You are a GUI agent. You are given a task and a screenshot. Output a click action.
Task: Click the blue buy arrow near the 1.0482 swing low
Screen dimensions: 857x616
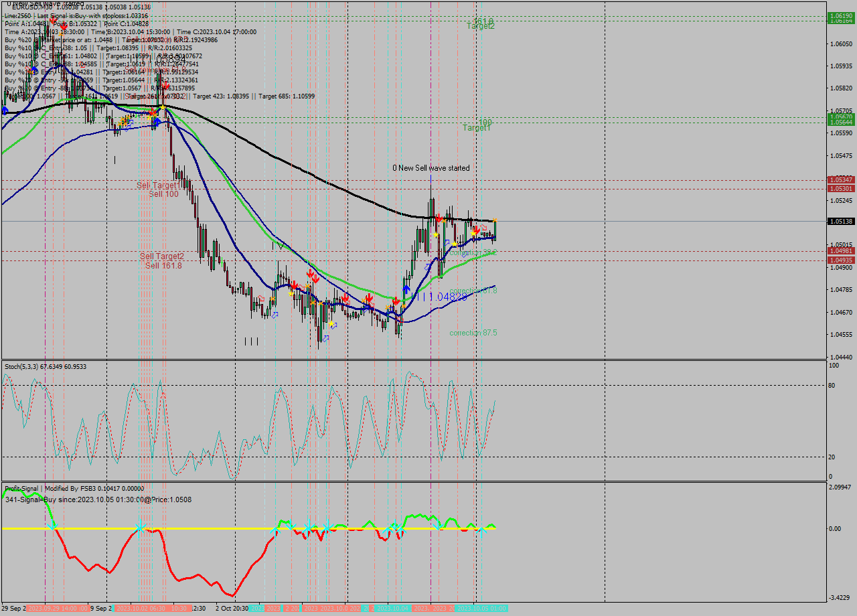point(405,288)
